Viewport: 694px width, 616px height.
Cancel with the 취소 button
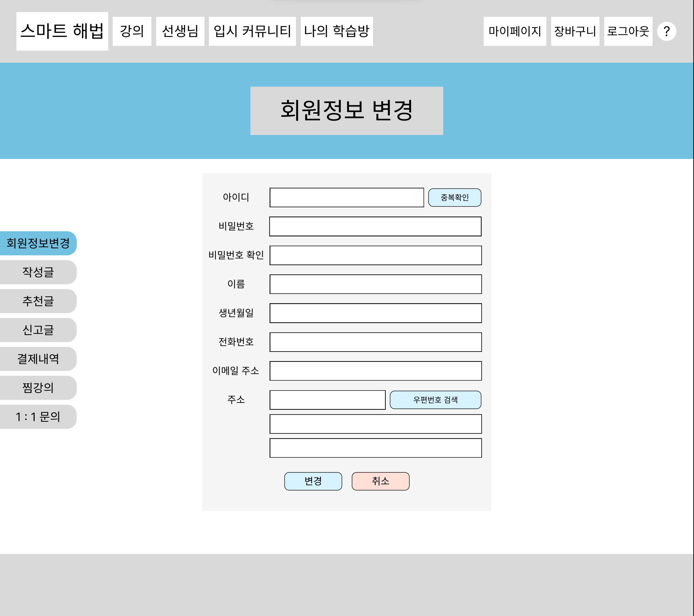point(380,481)
